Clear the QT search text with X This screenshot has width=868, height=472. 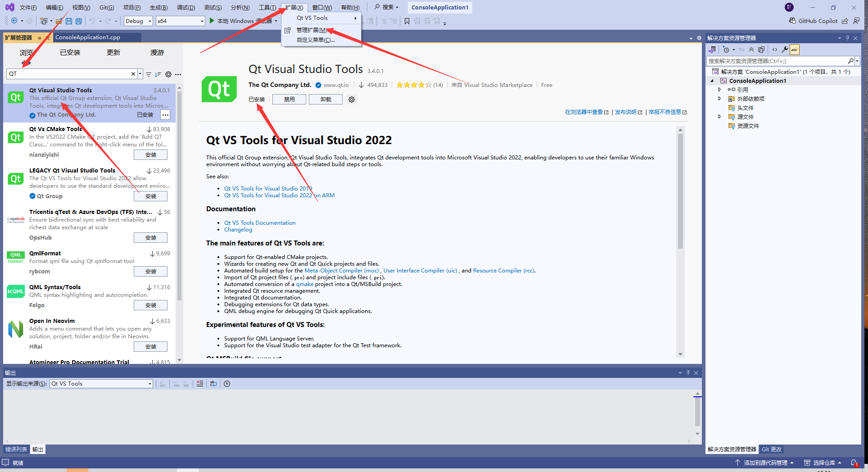(x=133, y=74)
